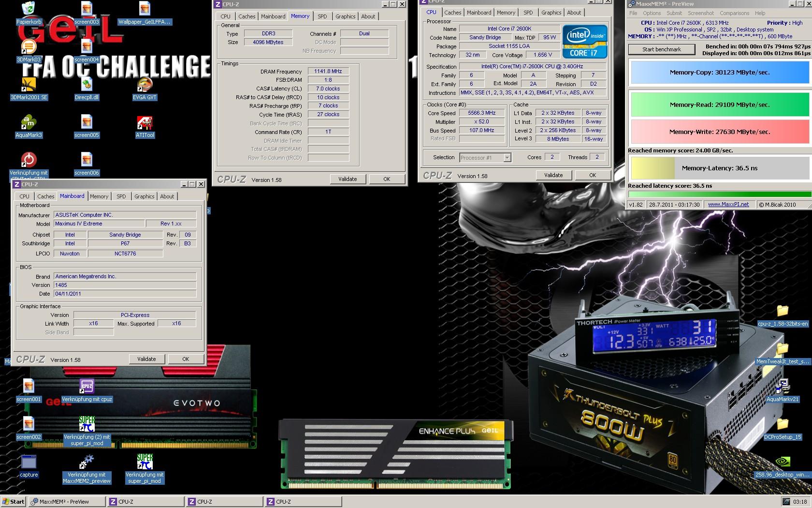Launch the AquaMark3 shortcut
The image size is (812, 508).
29,122
